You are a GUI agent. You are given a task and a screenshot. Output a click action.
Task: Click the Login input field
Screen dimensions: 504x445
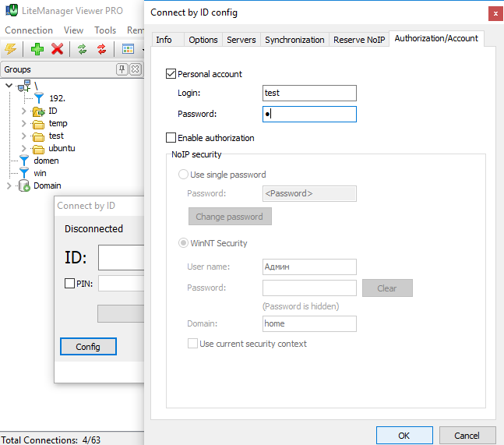coord(309,93)
